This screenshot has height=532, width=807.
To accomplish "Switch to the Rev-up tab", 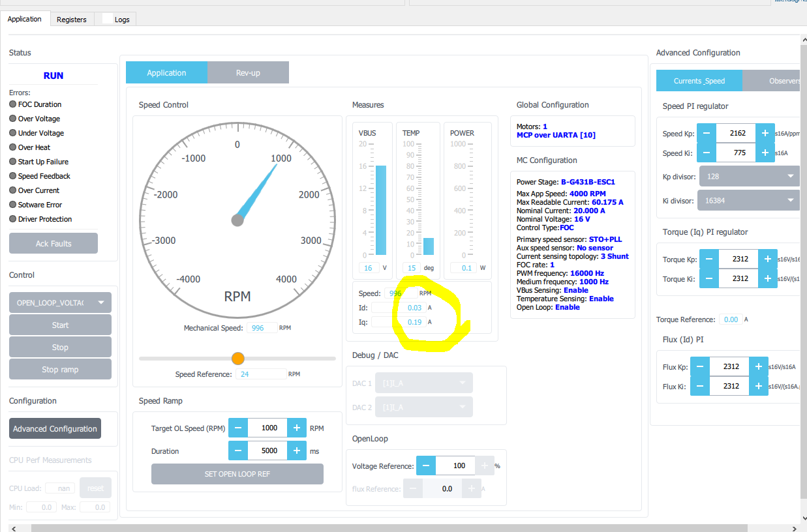I will tap(248, 72).
